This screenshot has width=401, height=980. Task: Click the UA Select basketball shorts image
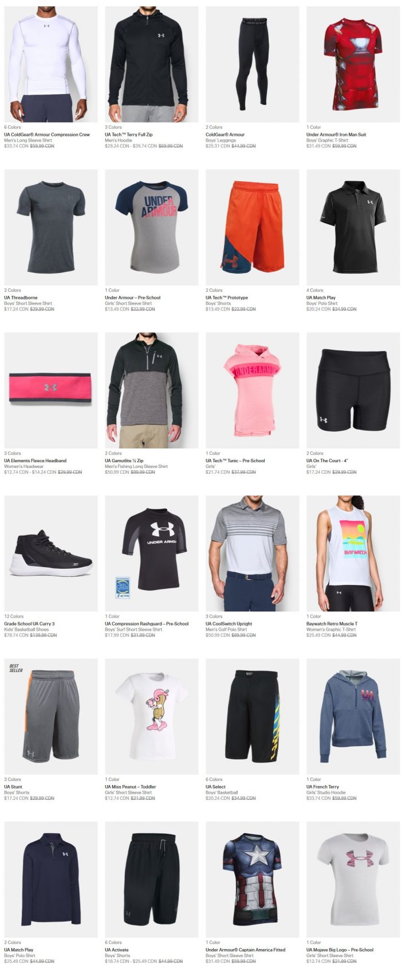pyautogui.click(x=253, y=716)
